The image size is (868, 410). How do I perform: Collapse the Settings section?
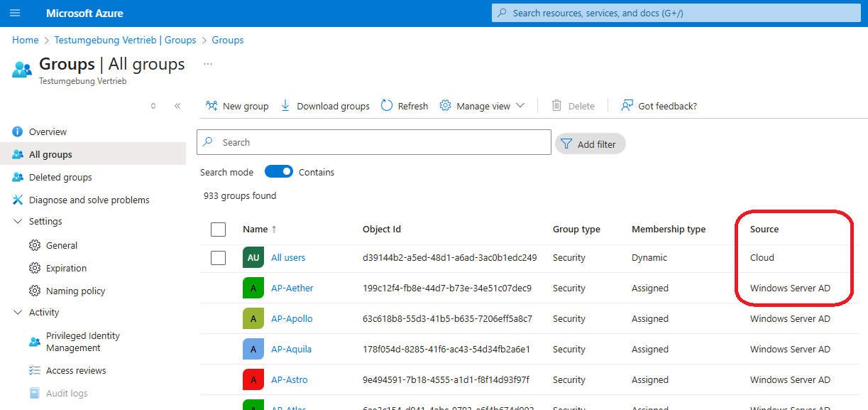click(x=19, y=221)
